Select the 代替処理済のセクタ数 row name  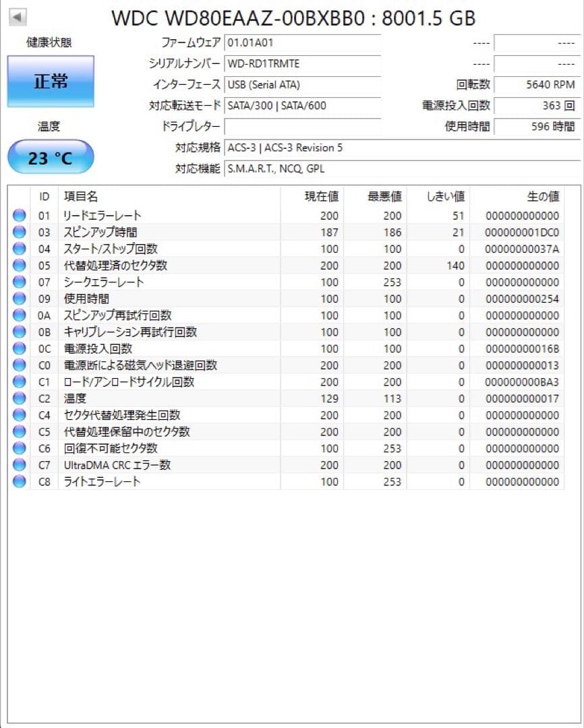[116, 266]
